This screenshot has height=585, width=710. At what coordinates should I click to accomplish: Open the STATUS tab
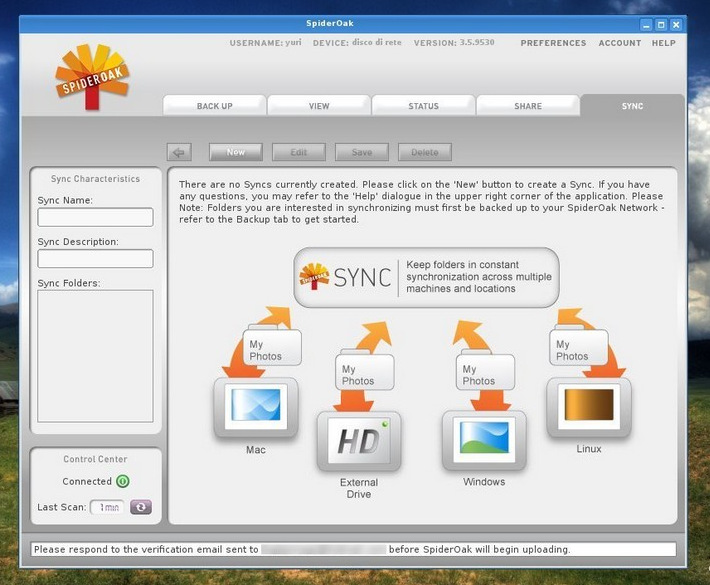(x=423, y=105)
